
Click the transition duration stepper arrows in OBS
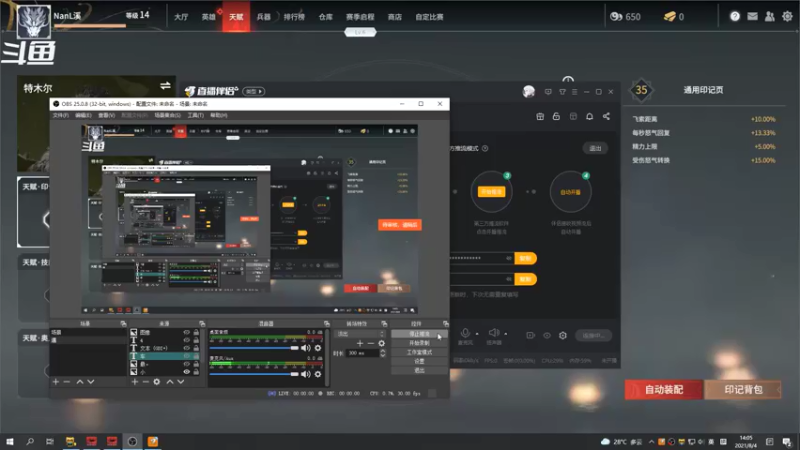coord(383,353)
